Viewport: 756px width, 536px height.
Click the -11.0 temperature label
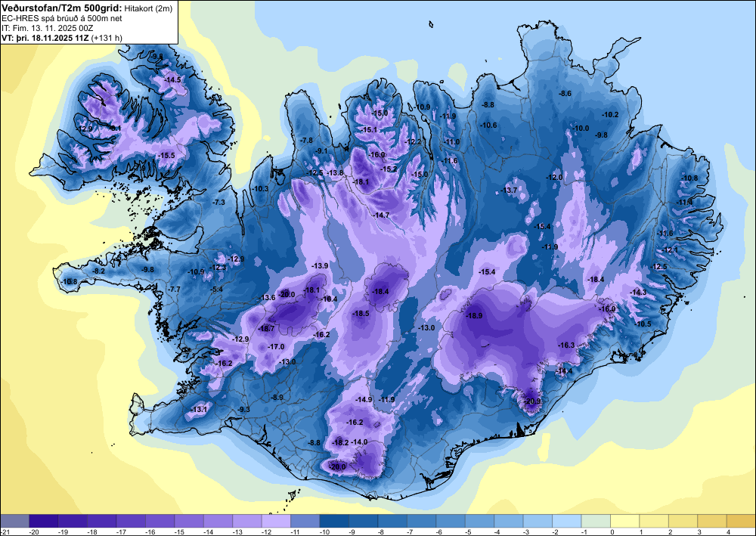(x=452, y=141)
